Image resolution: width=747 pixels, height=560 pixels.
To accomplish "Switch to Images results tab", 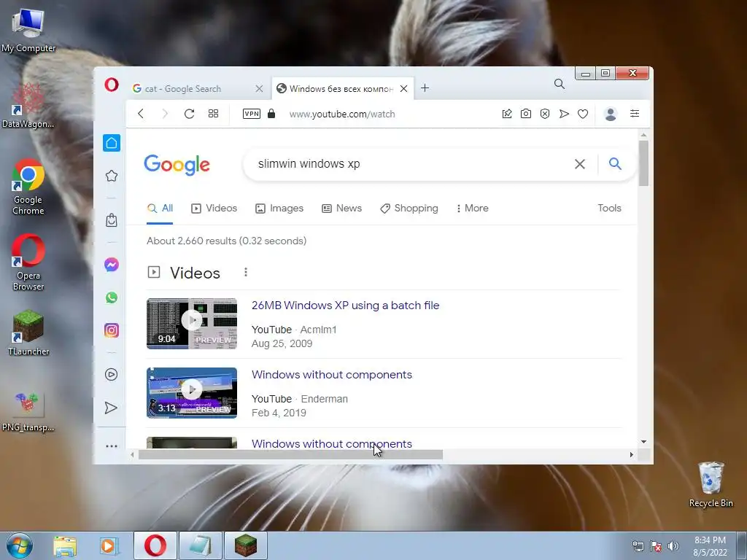I will (x=279, y=208).
